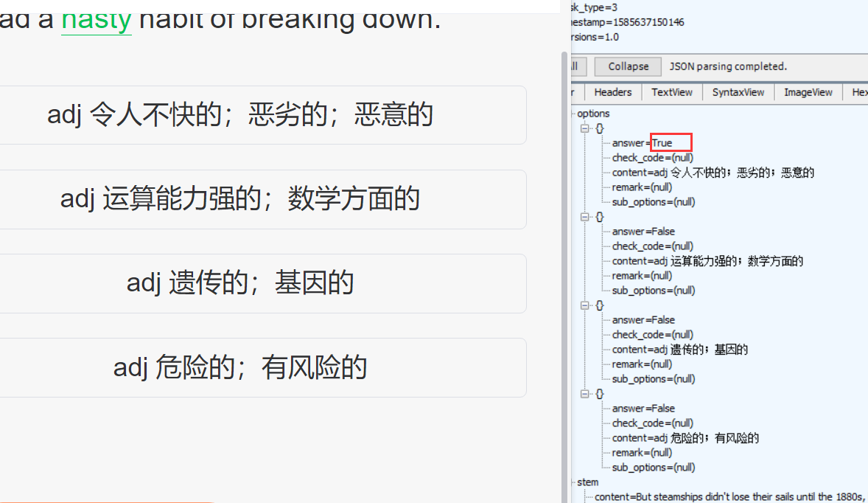This screenshot has width=868, height=503.
Task: Click the Collapse button
Action: (628, 66)
